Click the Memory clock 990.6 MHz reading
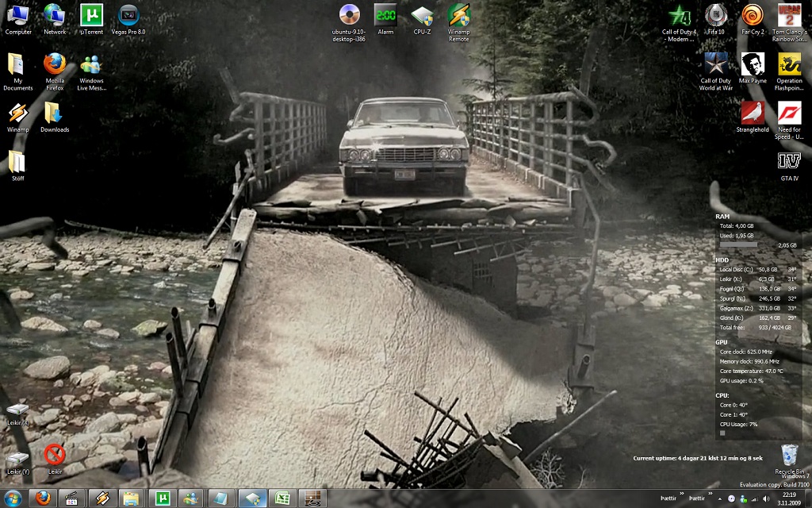Viewport: 812px width, 508px height. [x=749, y=361]
